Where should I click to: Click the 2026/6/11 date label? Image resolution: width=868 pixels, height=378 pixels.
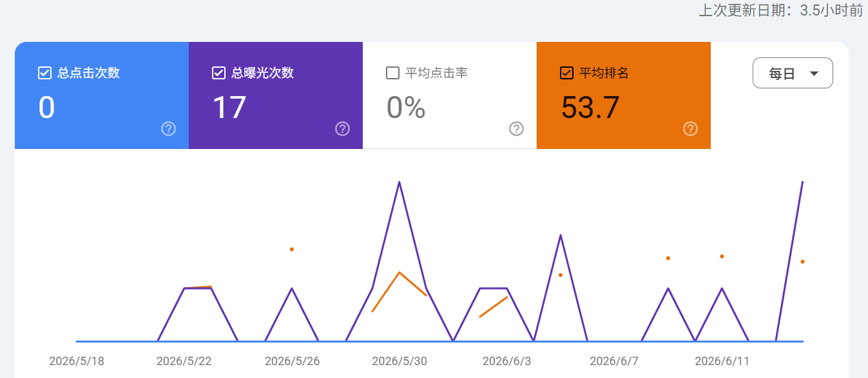tap(722, 361)
